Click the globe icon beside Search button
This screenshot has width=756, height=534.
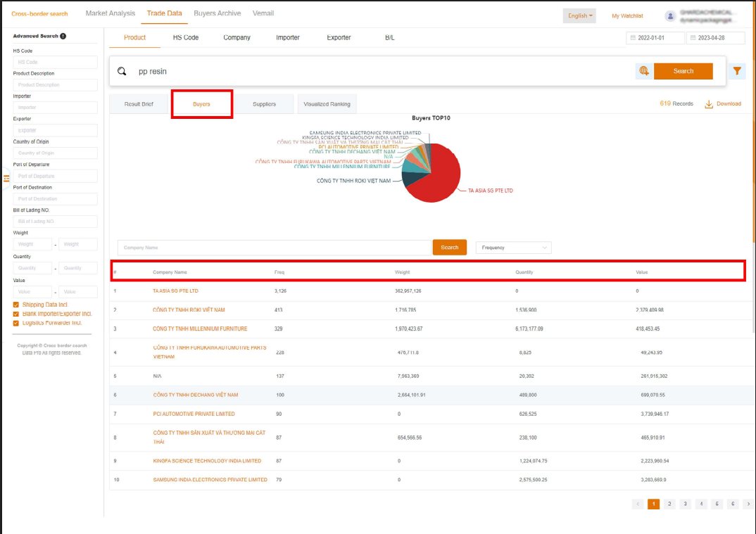[x=643, y=71]
